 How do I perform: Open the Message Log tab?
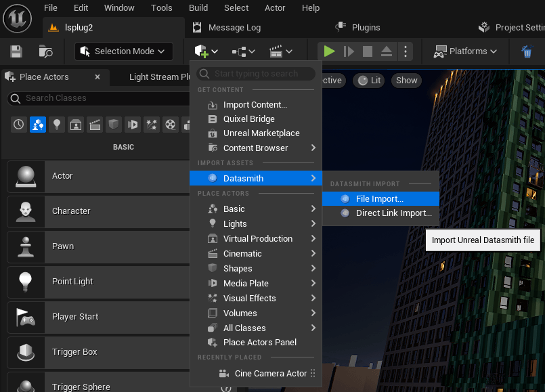[227, 28]
